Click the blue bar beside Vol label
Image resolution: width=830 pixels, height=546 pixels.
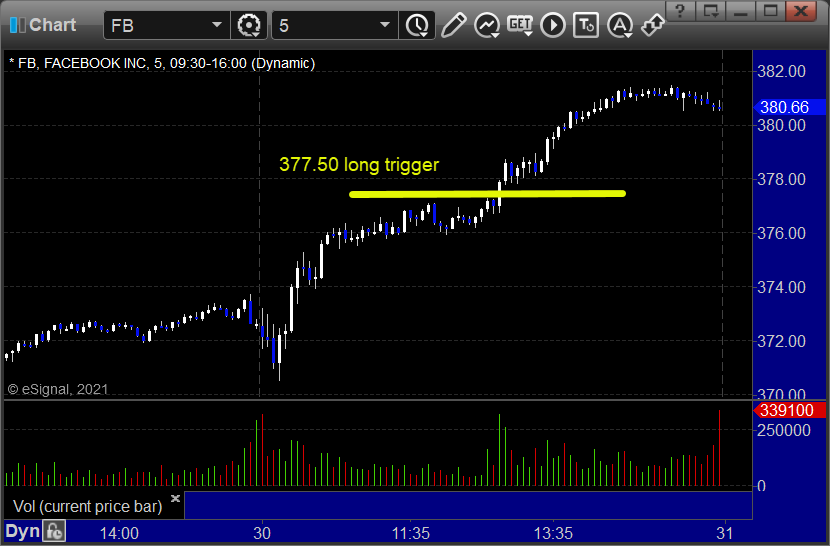[x=468, y=505]
